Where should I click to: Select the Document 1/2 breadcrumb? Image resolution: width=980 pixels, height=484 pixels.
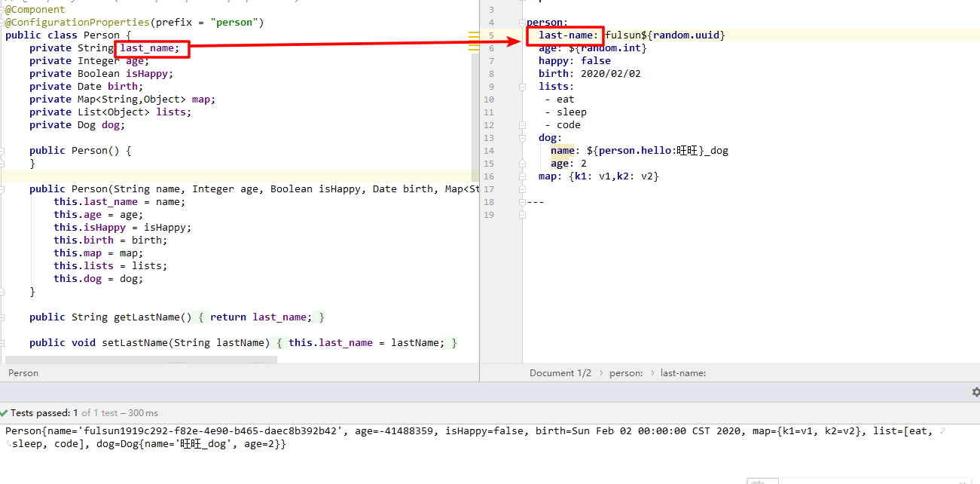tap(560, 373)
